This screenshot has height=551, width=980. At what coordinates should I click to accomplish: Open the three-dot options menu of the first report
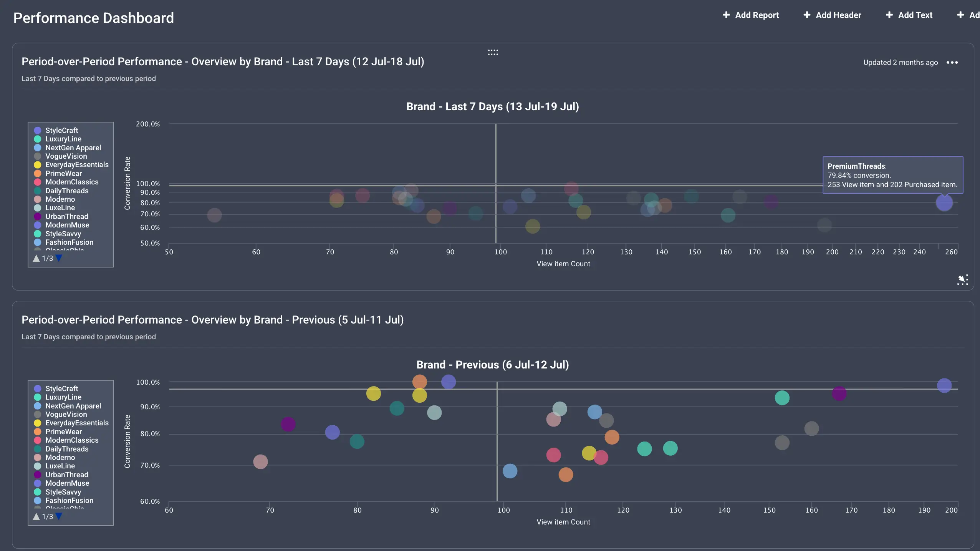click(952, 63)
